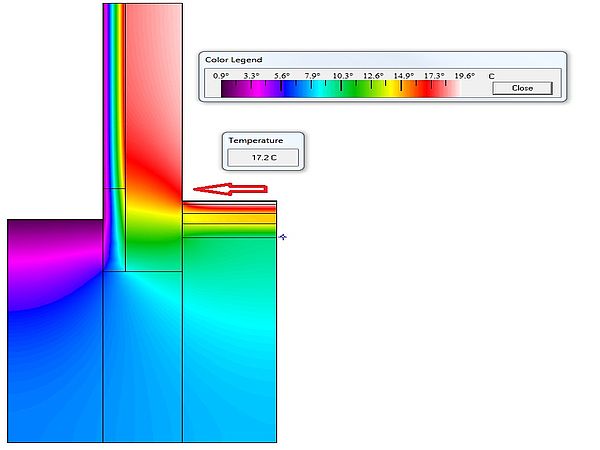Click the small crosshair marker beside the floor

click(x=284, y=237)
